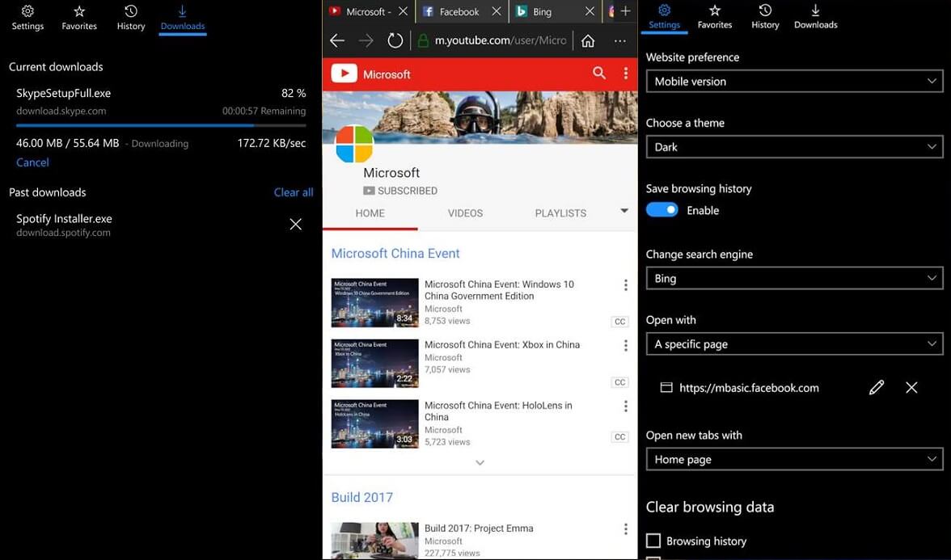Remove Spotify Installer.exe from past downloads
Image resolution: width=951 pixels, height=560 pixels.
tap(296, 225)
